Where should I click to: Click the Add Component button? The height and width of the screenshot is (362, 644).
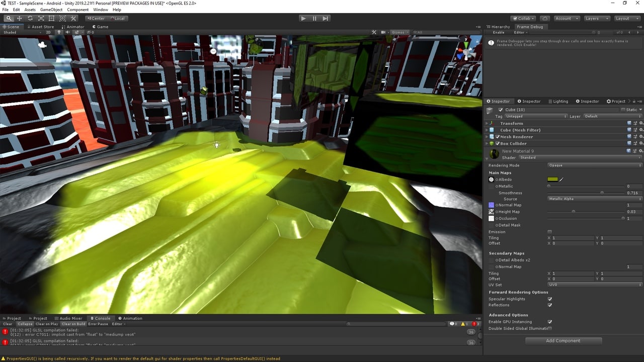[563, 341]
